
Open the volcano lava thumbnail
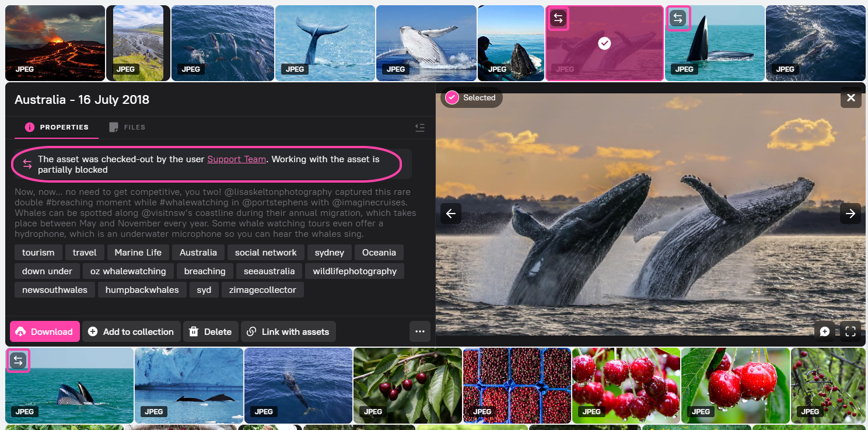[x=55, y=43]
